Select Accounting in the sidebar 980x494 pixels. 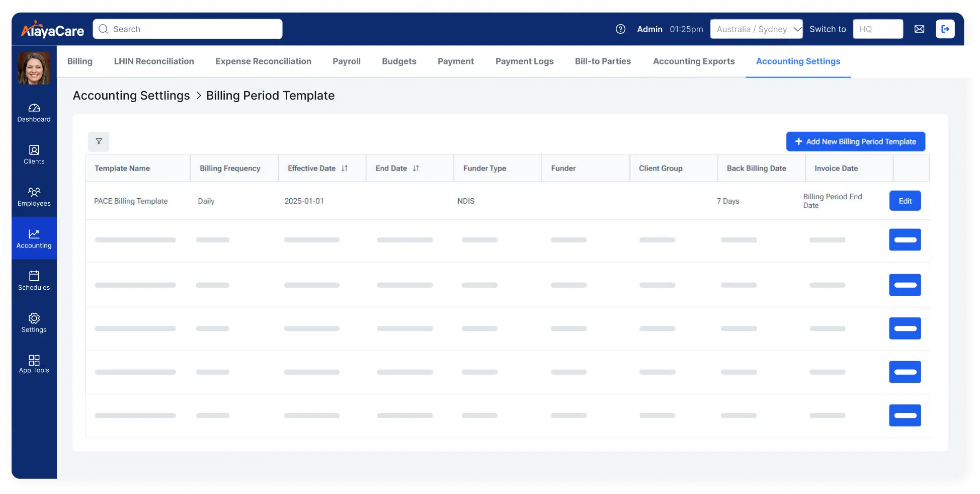click(x=34, y=238)
